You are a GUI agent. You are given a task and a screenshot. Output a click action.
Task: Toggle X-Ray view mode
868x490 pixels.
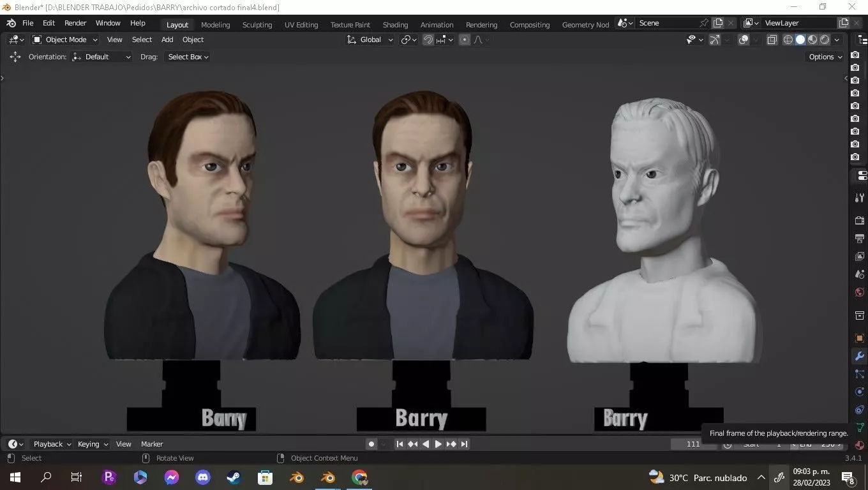tap(772, 40)
